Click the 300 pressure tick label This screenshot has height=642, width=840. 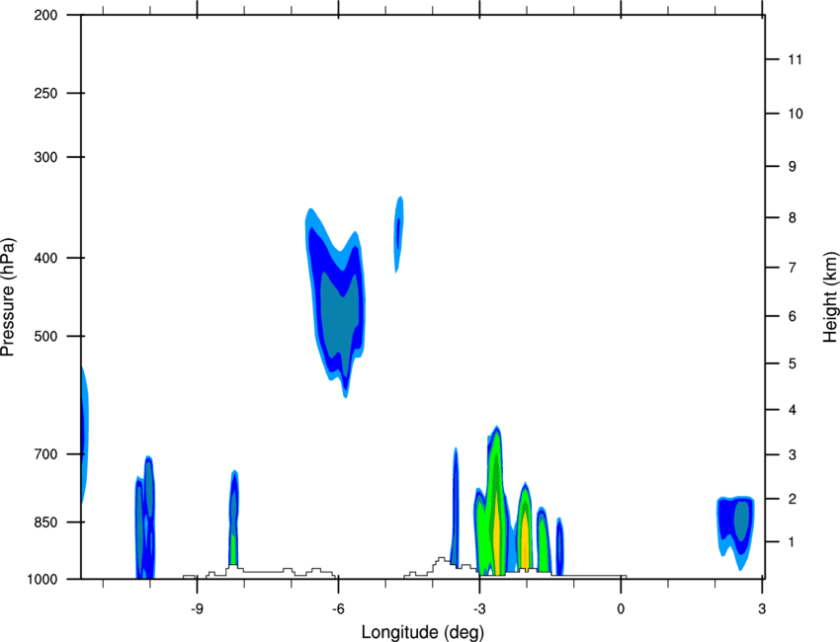(x=45, y=157)
